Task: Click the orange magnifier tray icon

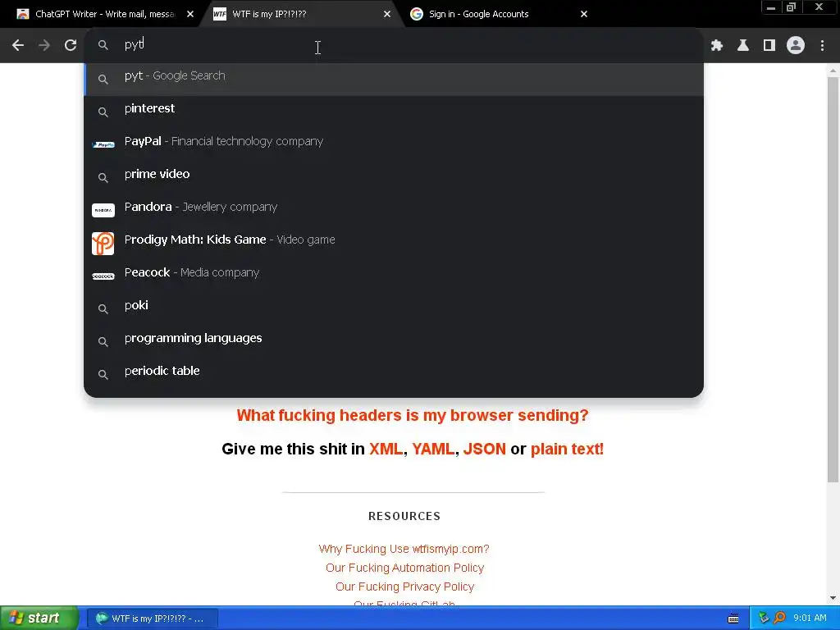Action: click(x=780, y=619)
